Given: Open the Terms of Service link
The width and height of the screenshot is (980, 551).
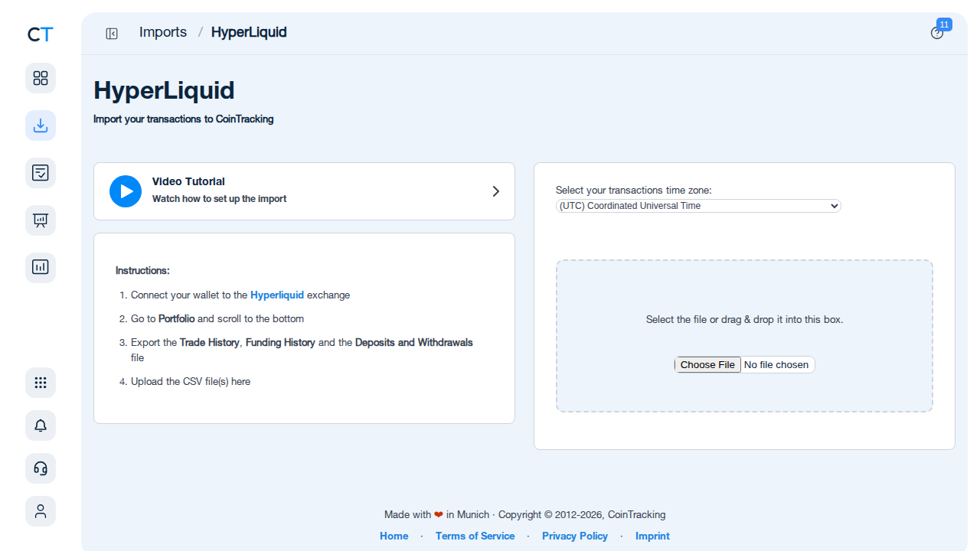Looking at the screenshot, I should (x=475, y=536).
